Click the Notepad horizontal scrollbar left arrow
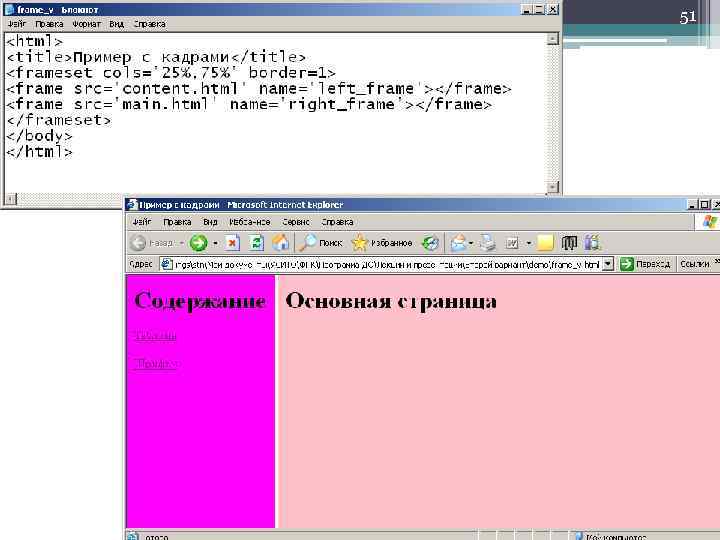This screenshot has height=540, width=720. point(10,199)
